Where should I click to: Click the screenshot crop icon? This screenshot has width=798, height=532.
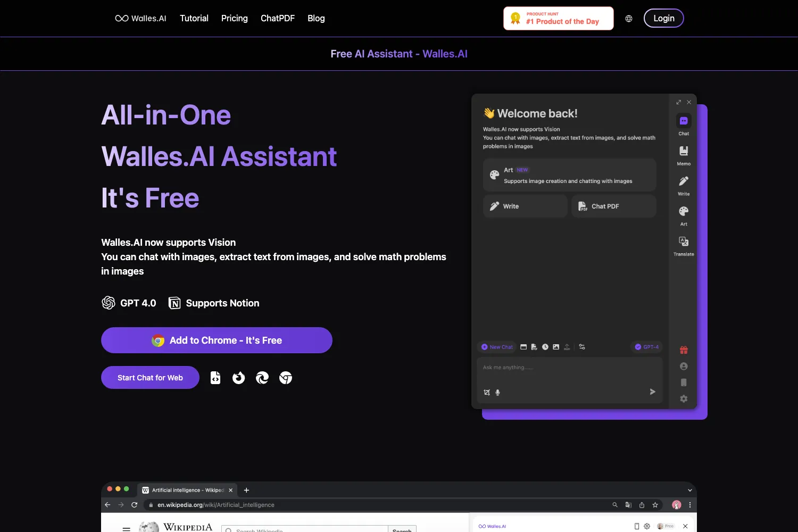click(x=487, y=393)
